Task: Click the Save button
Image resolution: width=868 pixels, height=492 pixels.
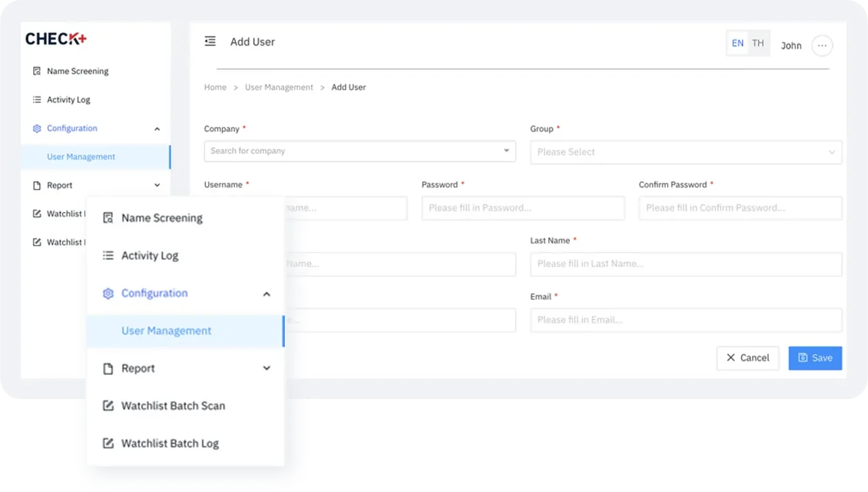Action: [815, 358]
